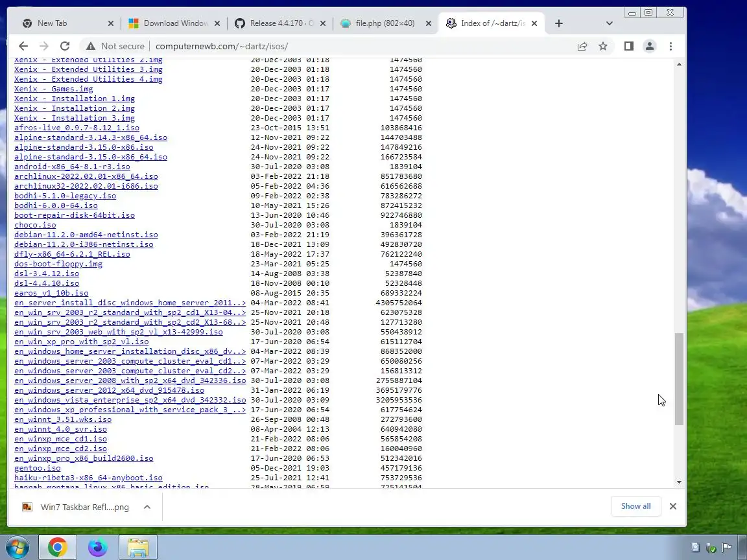
Task: Click the Not secure warning icon
Action: coord(91,46)
